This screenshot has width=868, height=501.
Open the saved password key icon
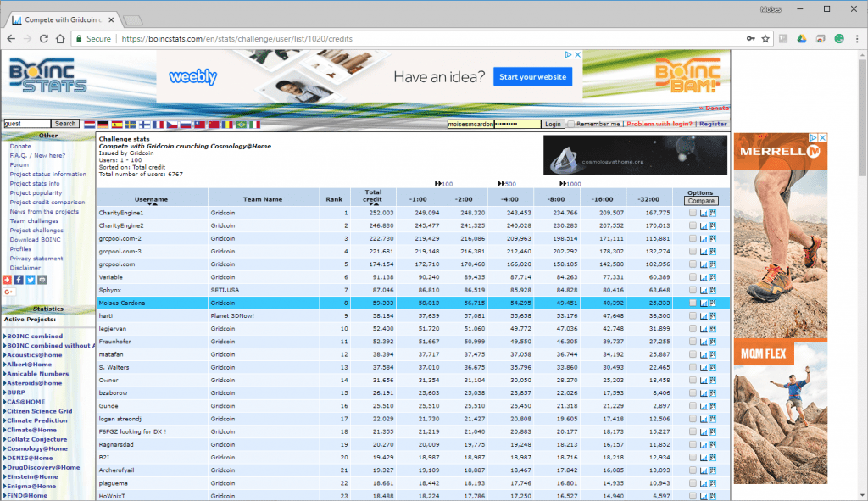(751, 39)
